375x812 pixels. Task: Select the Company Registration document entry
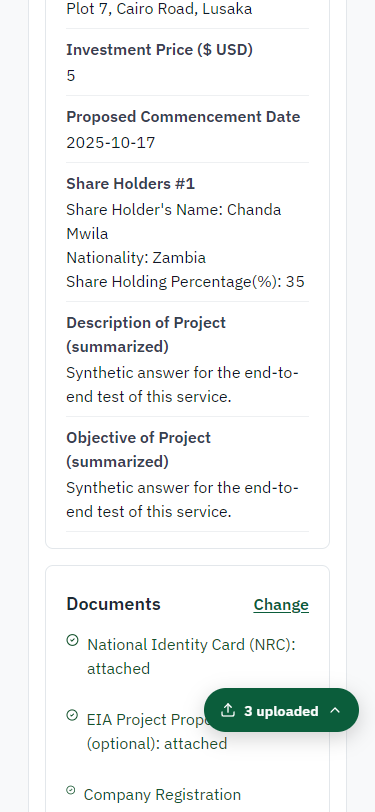click(162, 794)
